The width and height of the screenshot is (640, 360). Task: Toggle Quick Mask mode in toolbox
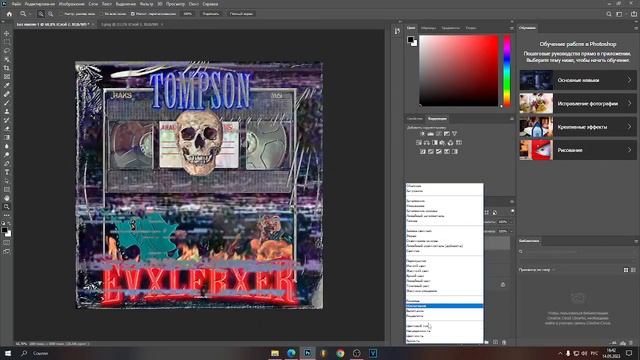tap(7, 243)
